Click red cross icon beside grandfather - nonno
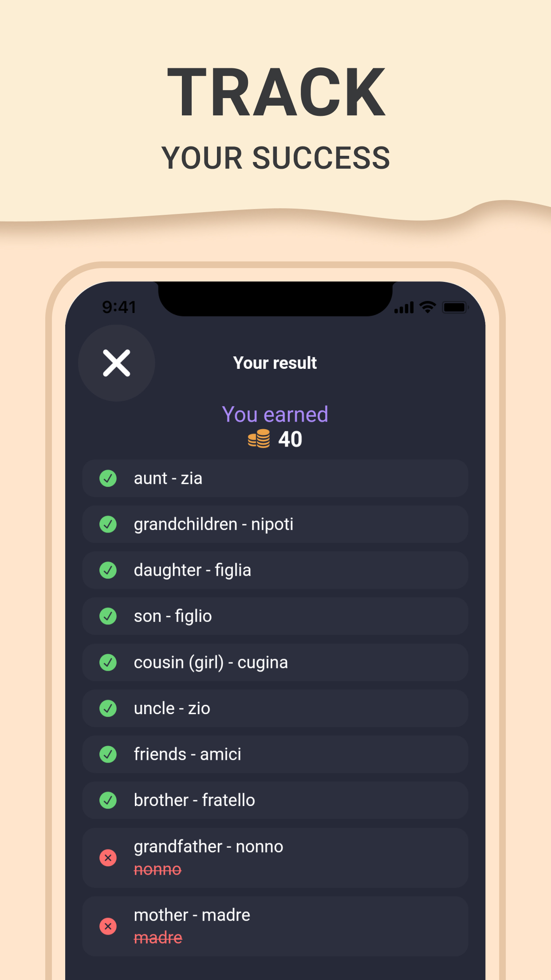This screenshot has height=980, width=551. [x=108, y=858]
